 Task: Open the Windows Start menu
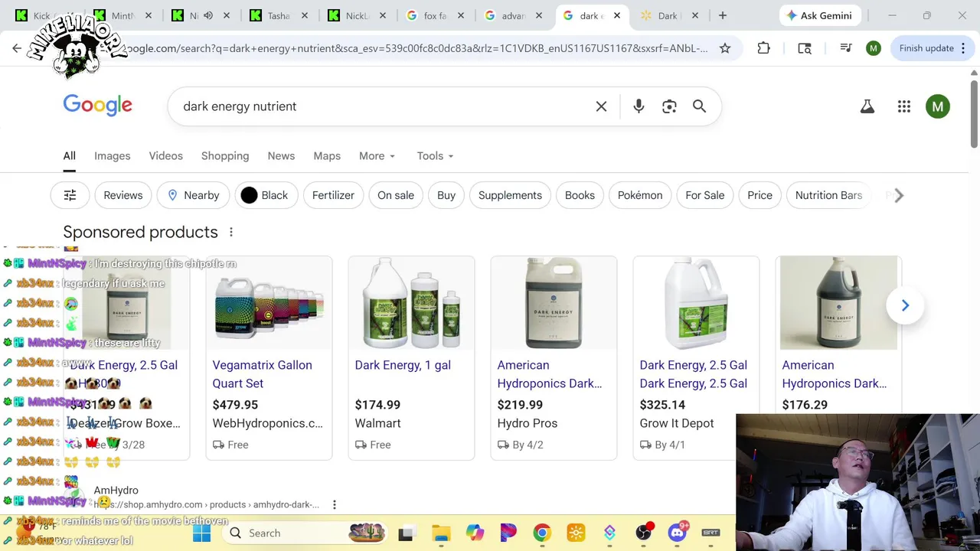(201, 533)
